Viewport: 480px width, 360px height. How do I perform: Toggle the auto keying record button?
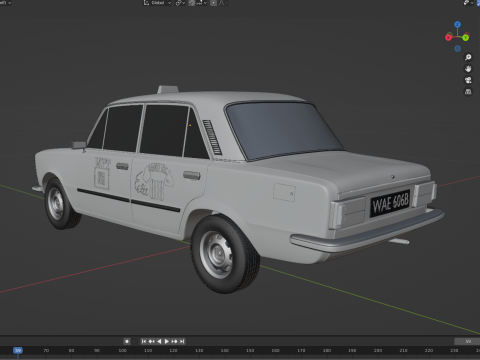(x=127, y=341)
